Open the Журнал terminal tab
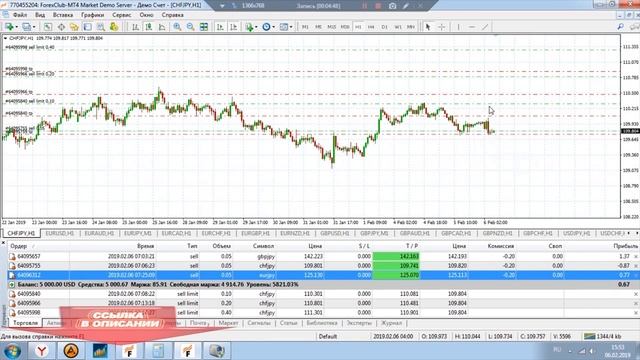640x360 pixels. pyautogui.click(x=391, y=323)
